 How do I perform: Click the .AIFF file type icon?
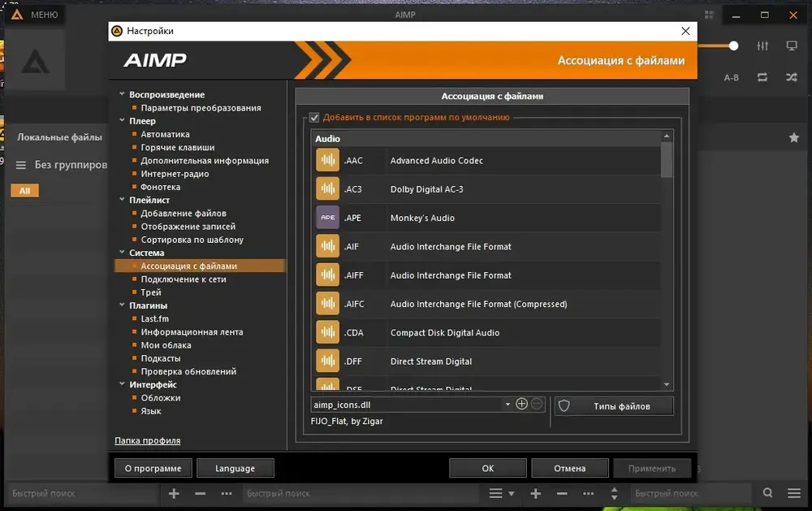(327, 275)
